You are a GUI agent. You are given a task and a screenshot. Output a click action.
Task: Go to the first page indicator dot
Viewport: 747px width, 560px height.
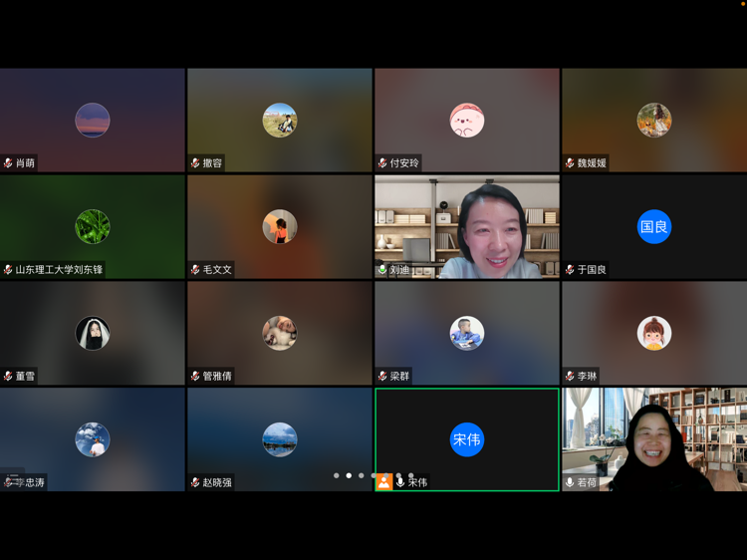pyautogui.click(x=337, y=476)
